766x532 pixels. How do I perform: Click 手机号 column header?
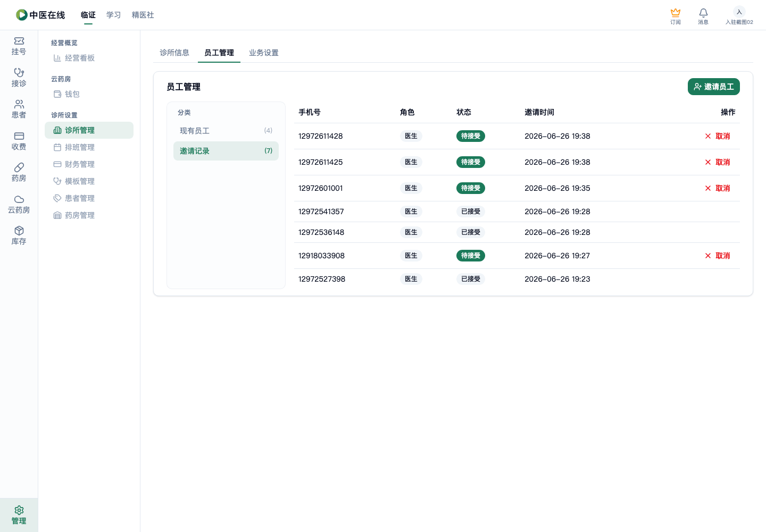310,112
